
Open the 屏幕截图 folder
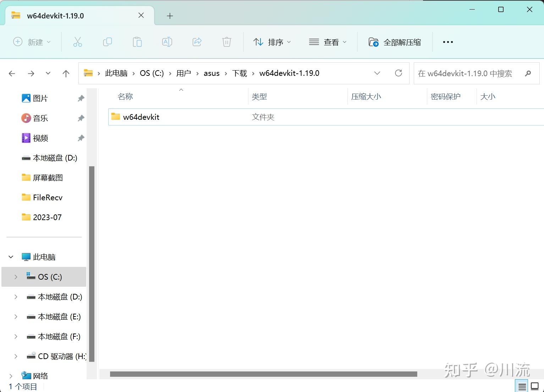coord(42,178)
